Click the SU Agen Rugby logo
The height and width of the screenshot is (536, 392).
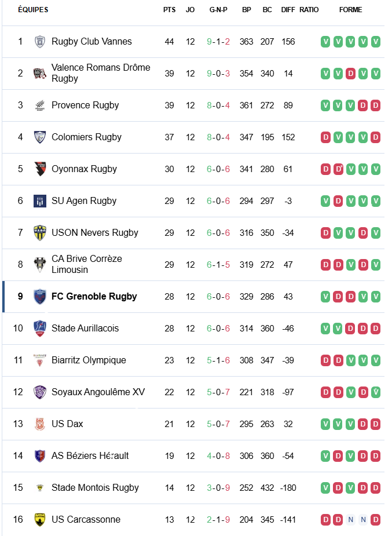click(40, 201)
